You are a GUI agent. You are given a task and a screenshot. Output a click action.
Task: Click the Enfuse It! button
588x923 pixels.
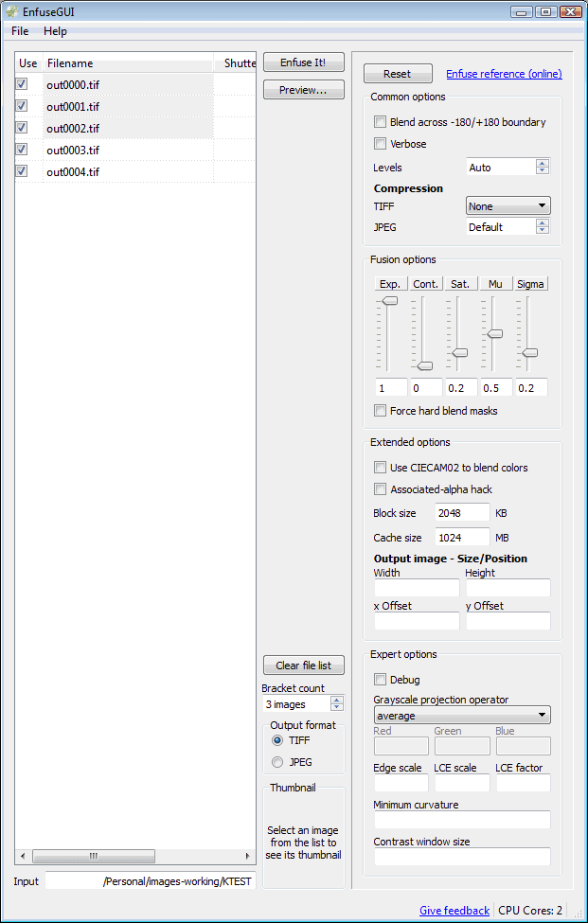coord(303,62)
